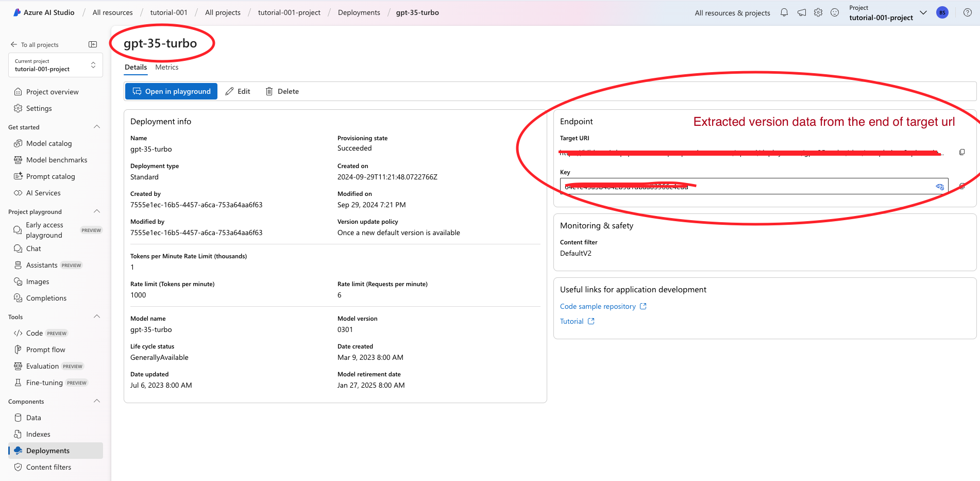Click Deployments breadcrumb
Image resolution: width=980 pixels, height=481 pixels.
click(x=359, y=12)
